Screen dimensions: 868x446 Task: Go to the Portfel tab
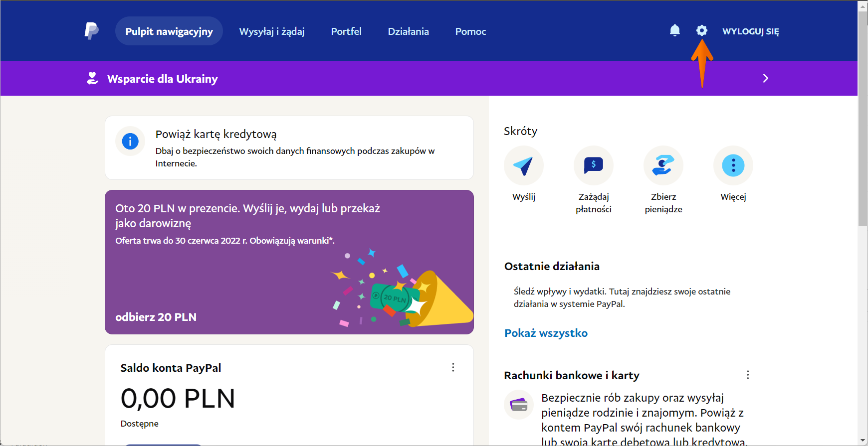[x=346, y=31]
